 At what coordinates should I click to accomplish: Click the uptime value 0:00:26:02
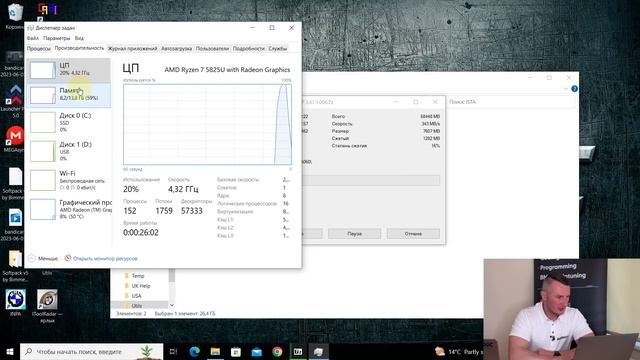pyautogui.click(x=141, y=232)
